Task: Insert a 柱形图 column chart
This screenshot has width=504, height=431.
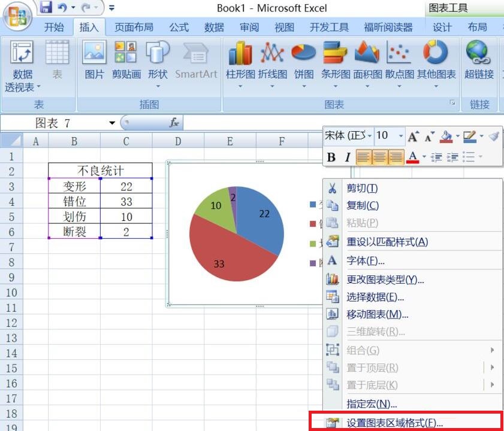Action: [240, 64]
